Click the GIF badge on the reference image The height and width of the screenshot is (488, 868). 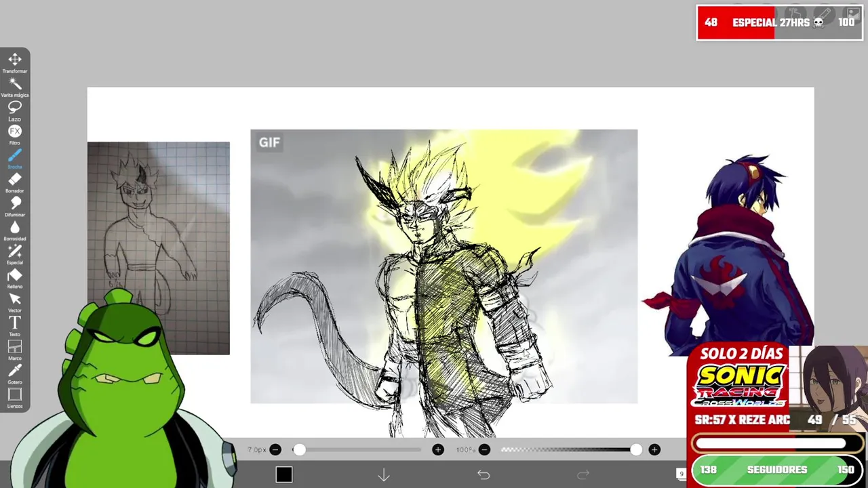click(269, 142)
